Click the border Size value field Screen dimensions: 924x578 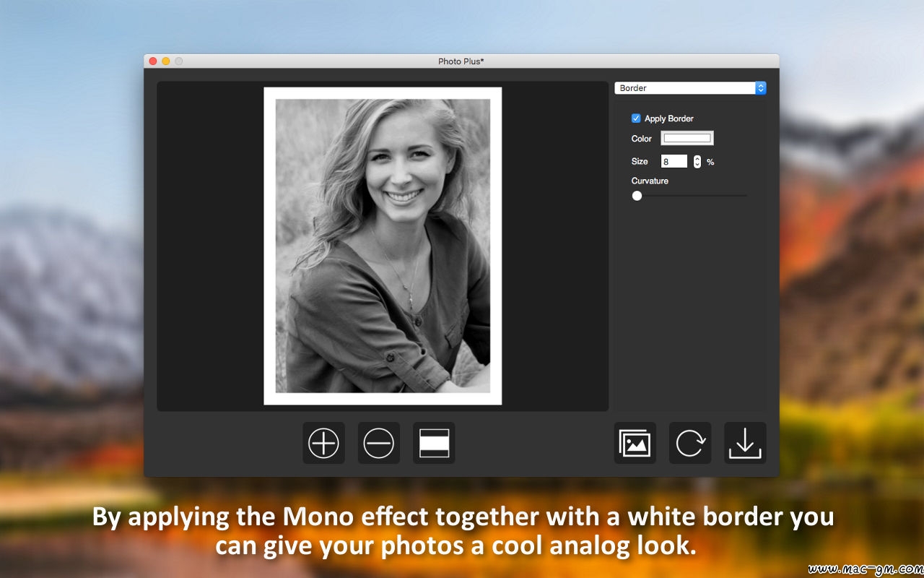[x=674, y=162]
